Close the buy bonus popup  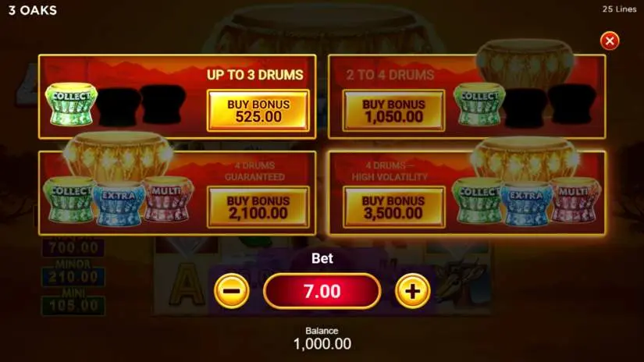click(610, 41)
